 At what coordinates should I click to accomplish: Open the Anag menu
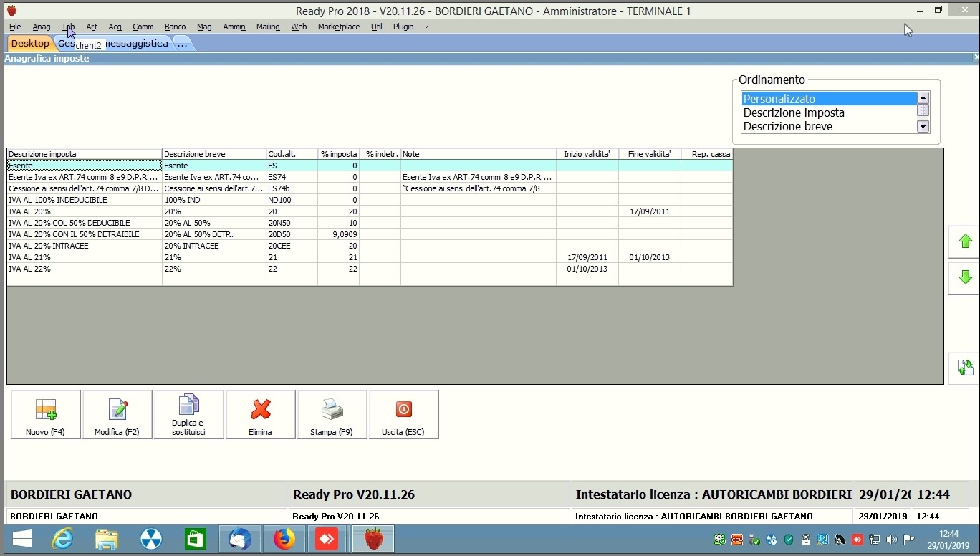pos(42,27)
